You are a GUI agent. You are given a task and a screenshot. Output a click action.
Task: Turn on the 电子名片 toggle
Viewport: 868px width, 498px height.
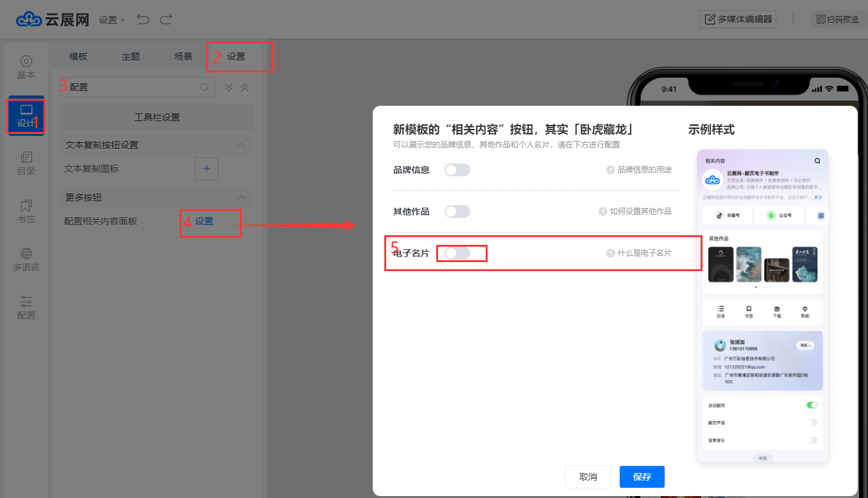pyautogui.click(x=457, y=253)
